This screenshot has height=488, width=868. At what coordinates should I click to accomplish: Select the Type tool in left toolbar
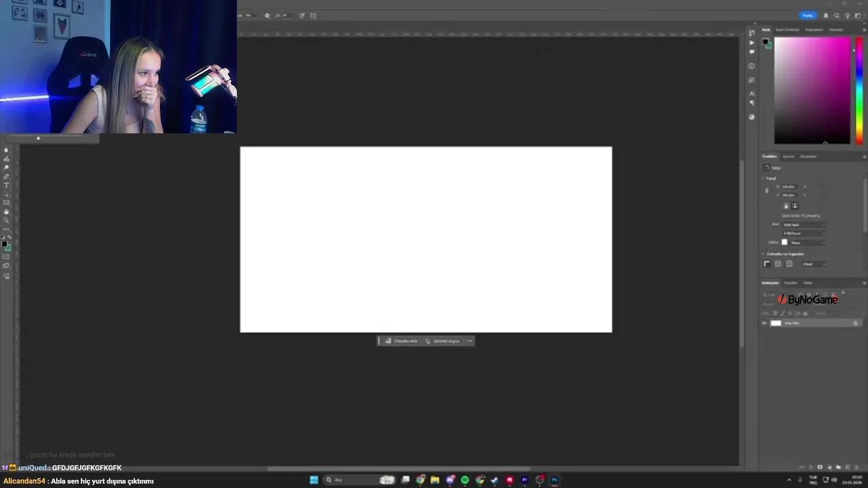pos(6,185)
